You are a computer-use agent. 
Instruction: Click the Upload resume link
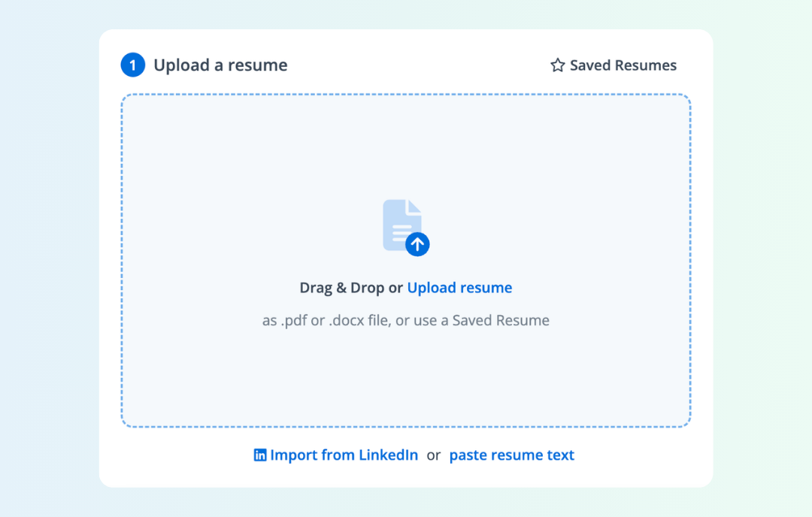pyautogui.click(x=459, y=287)
